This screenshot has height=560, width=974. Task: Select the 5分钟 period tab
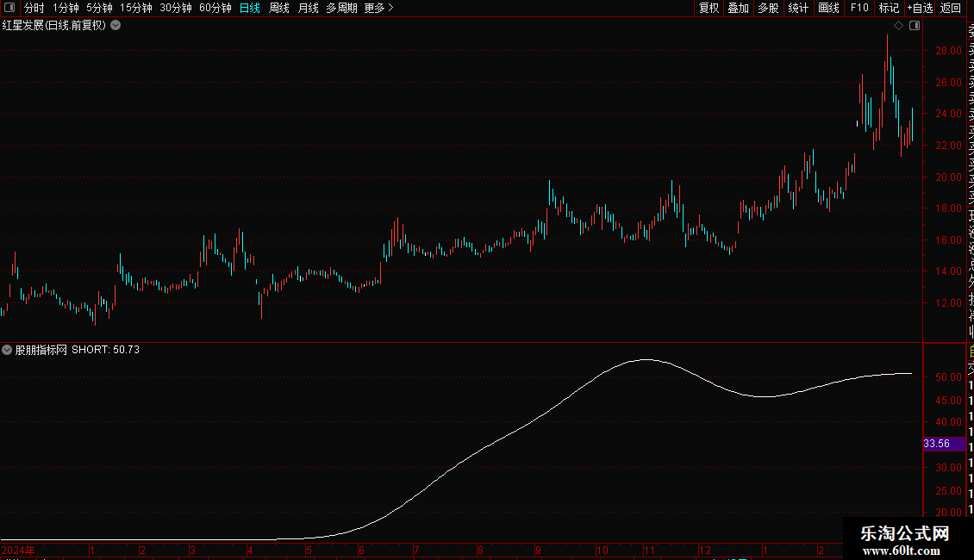tap(99, 8)
